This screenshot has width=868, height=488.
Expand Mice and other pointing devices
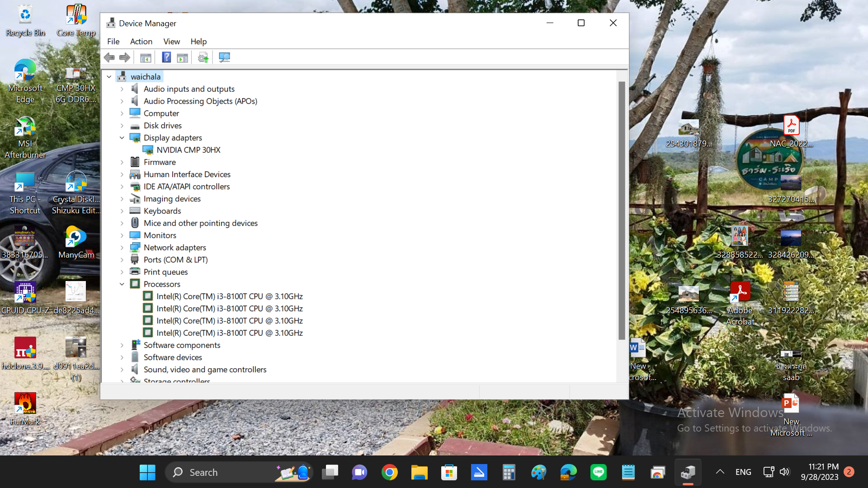point(122,223)
